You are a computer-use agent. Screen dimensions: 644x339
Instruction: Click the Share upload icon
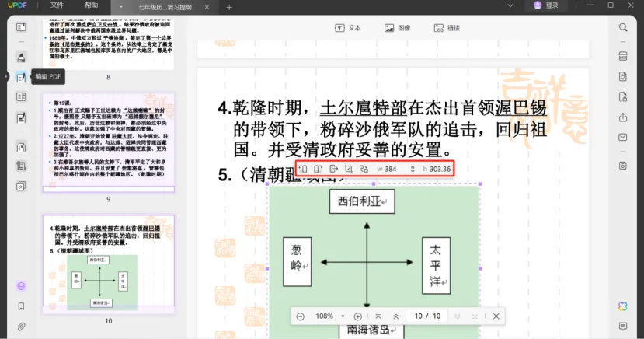(x=623, y=117)
